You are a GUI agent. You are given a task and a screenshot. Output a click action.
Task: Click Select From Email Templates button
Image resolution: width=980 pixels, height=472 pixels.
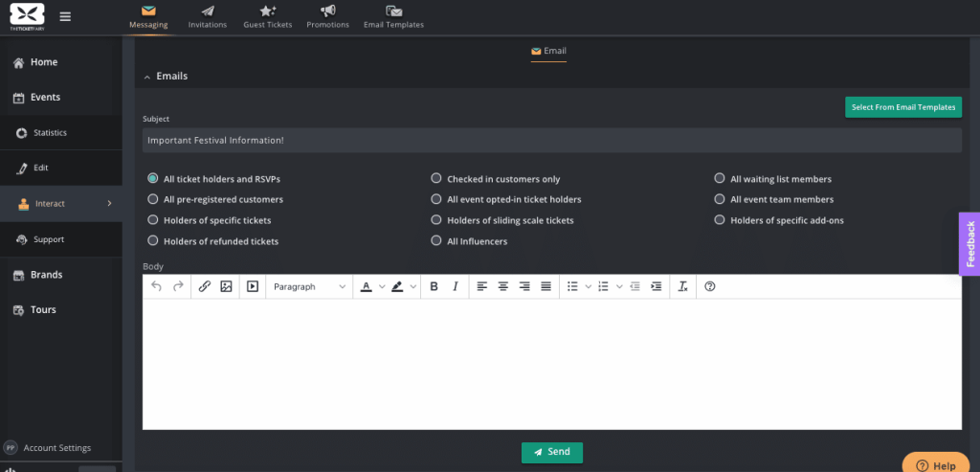pos(903,107)
